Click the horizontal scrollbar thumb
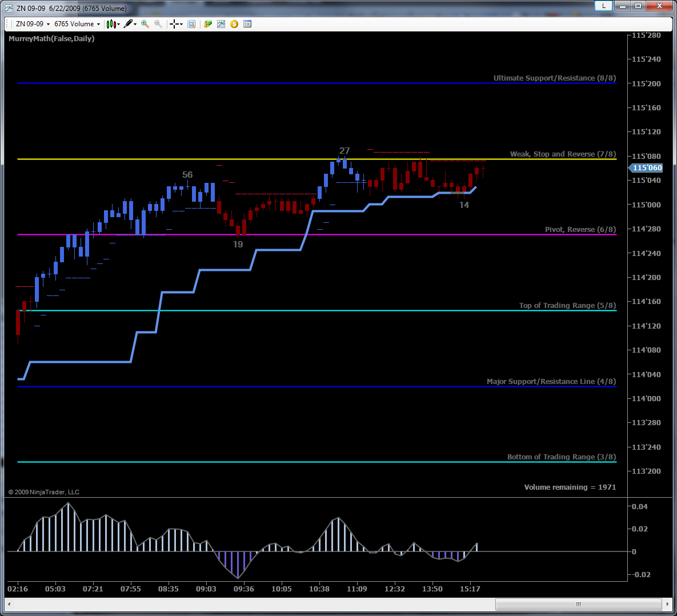This screenshot has width=677, height=616. 579,604
